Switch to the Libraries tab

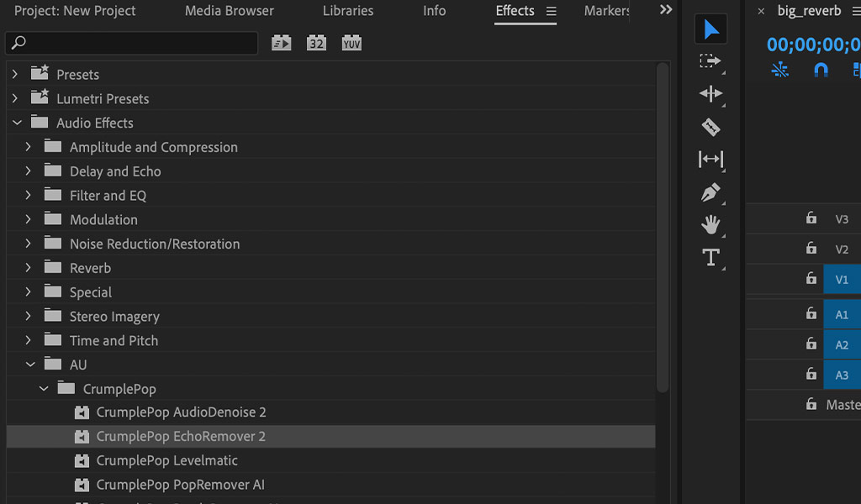[x=347, y=10]
